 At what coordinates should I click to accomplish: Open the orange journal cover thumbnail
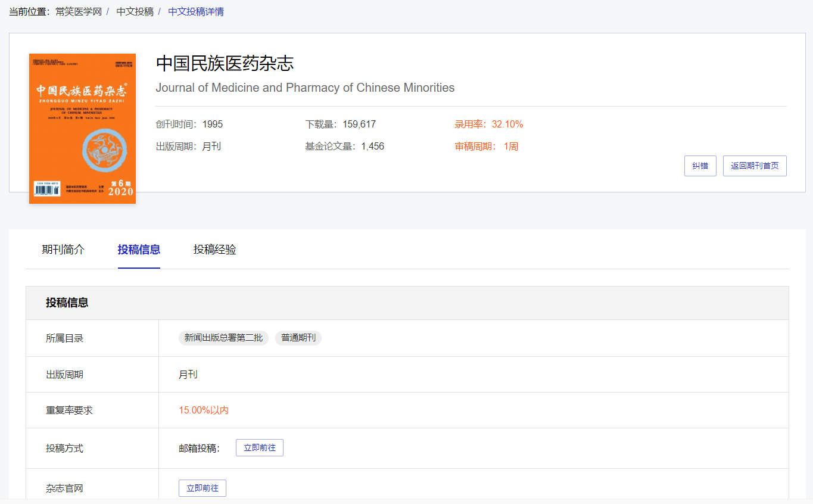pyautogui.click(x=82, y=129)
